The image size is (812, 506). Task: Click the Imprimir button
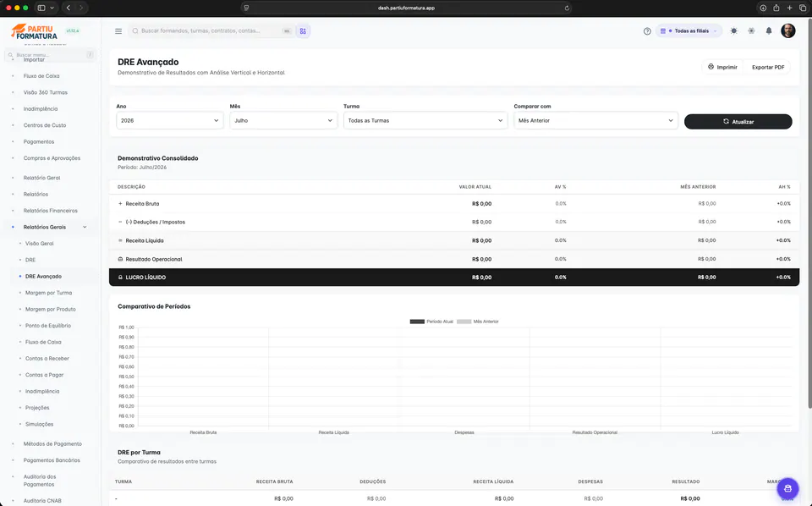pyautogui.click(x=722, y=67)
